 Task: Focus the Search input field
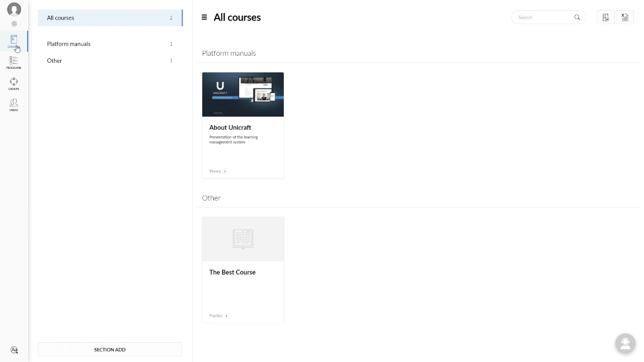545,17
